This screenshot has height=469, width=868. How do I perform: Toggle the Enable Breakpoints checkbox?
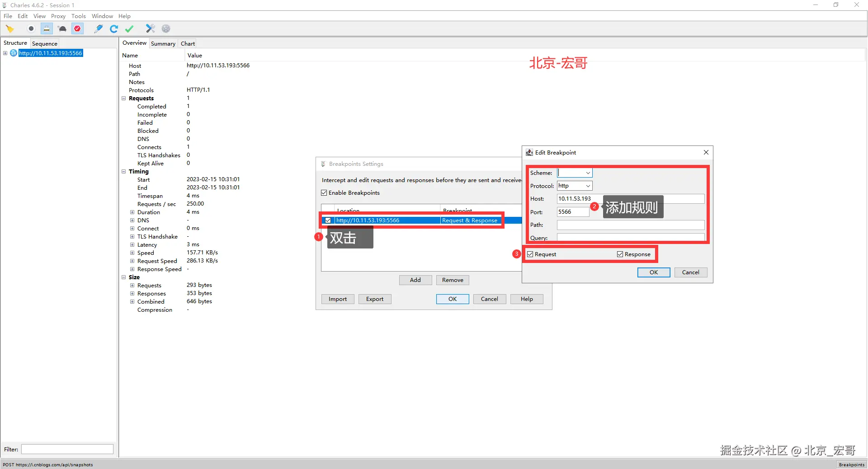(324, 193)
